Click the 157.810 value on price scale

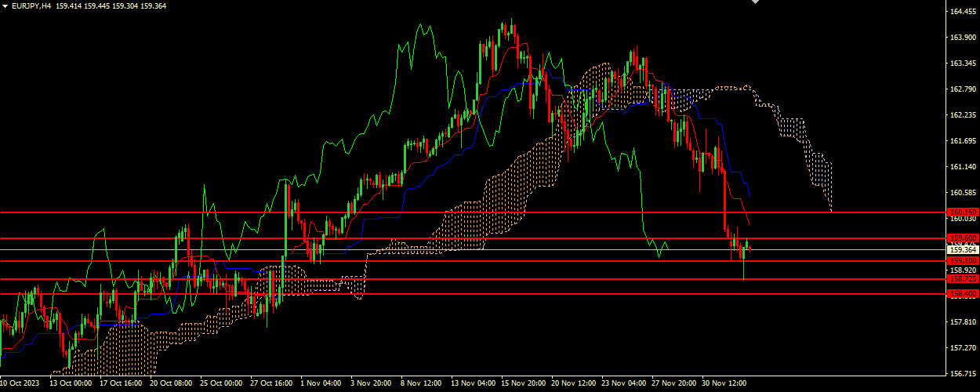pyautogui.click(x=961, y=322)
